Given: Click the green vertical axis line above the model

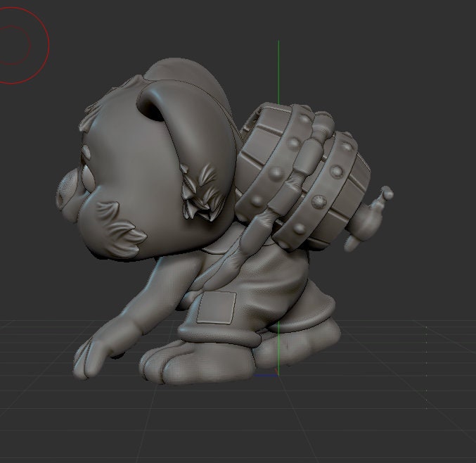Looking at the screenshot, I should click(278, 70).
